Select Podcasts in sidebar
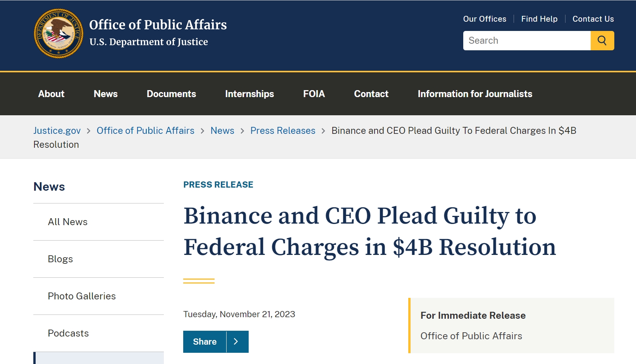Viewport: 636px width, 364px height. coord(68,333)
